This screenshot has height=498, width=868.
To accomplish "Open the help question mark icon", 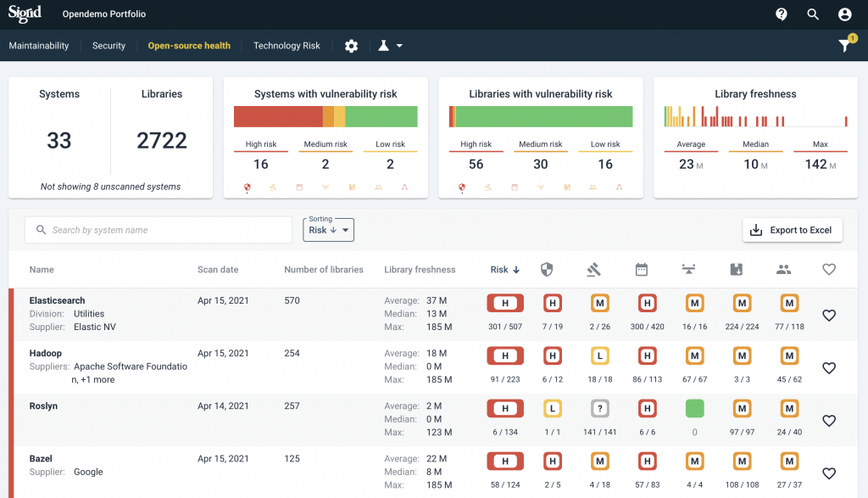I will click(x=781, y=14).
